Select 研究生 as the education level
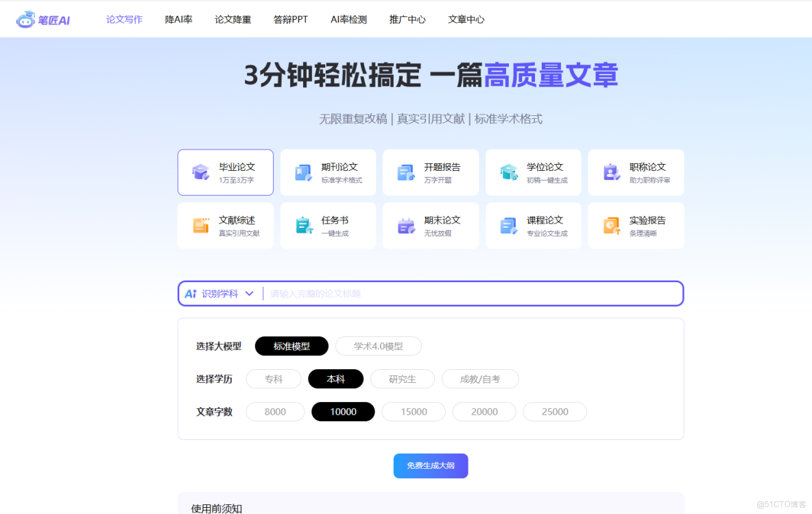Image resolution: width=812 pixels, height=514 pixels. click(x=402, y=379)
